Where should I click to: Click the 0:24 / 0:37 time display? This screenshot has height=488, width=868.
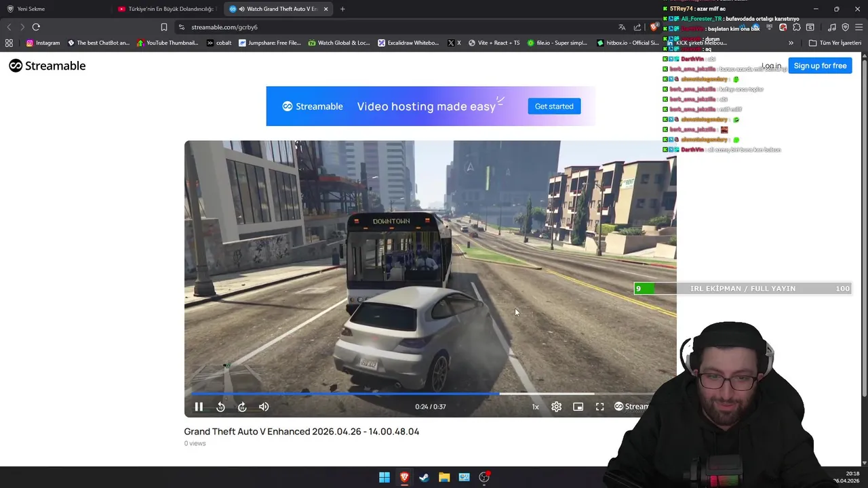pyautogui.click(x=431, y=407)
